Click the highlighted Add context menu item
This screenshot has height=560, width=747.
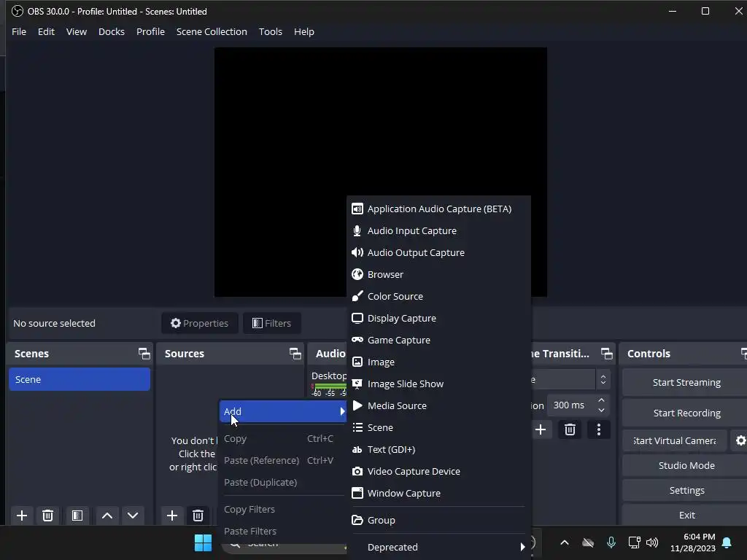[x=283, y=412]
